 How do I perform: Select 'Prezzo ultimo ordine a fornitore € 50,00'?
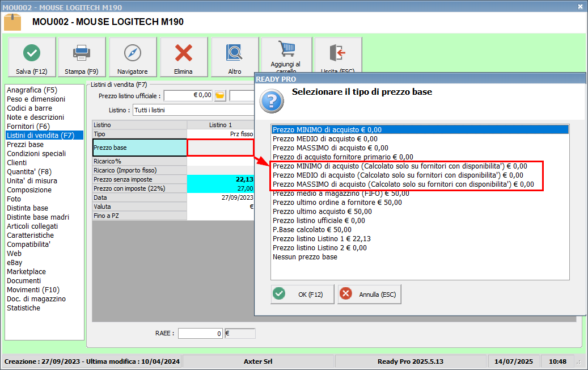tap(420, 202)
